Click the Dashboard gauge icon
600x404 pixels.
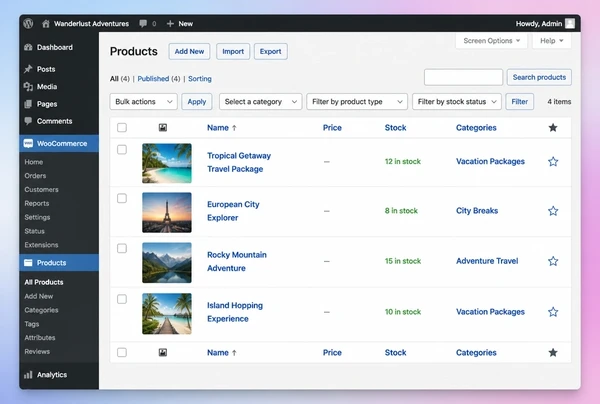[28, 47]
